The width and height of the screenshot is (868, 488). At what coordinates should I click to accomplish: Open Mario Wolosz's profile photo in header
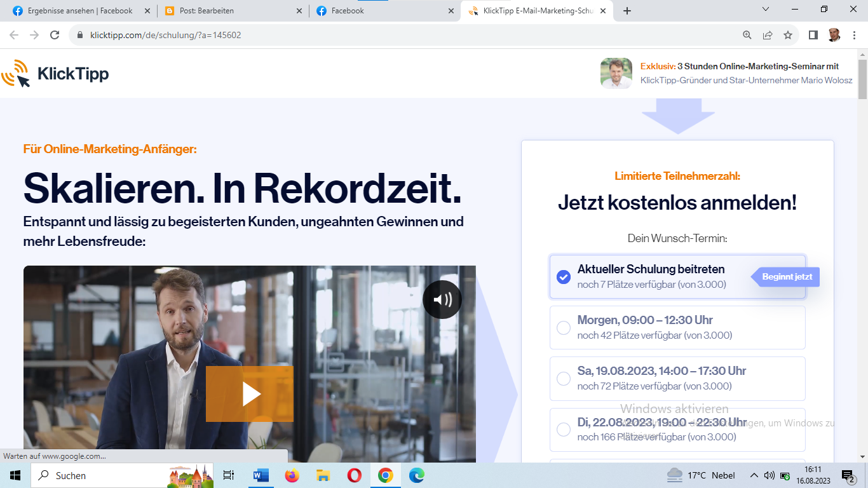pos(616,74)
